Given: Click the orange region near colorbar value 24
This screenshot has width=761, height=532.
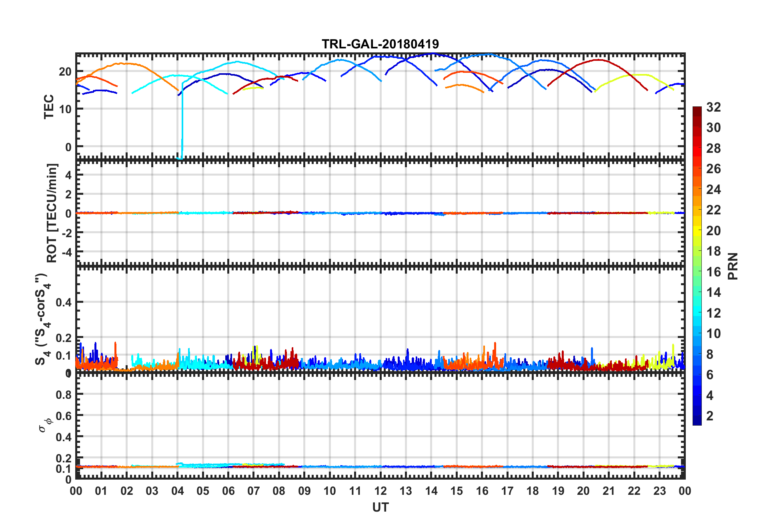Looking at the screenshot, I should [x=697, y=190].
